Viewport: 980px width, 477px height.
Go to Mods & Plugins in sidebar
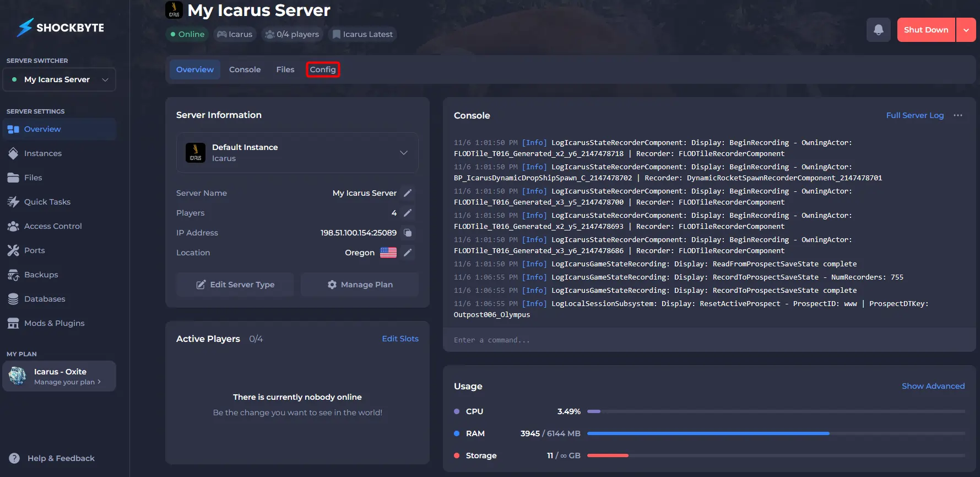(54, 323)
